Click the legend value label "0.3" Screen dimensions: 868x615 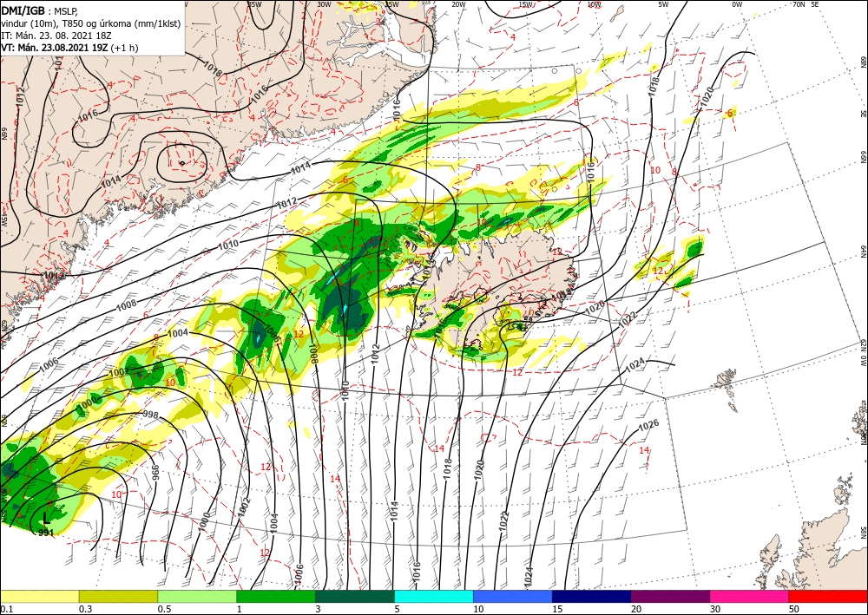tap(85, 609)
